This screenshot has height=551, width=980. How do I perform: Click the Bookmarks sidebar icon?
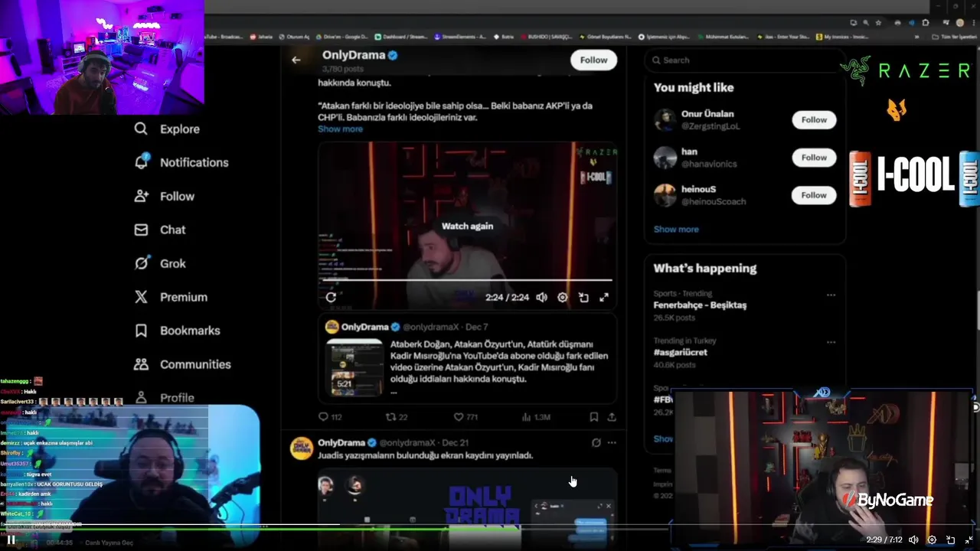click(141, 331)
